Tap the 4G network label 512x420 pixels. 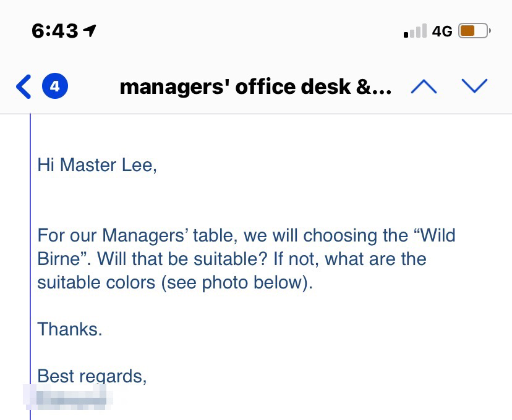442,31
